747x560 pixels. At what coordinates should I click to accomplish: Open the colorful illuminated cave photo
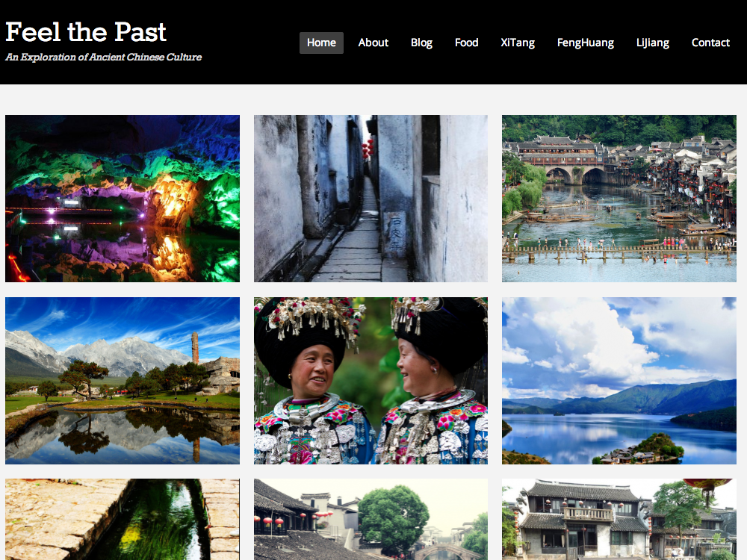coord(123,199)
